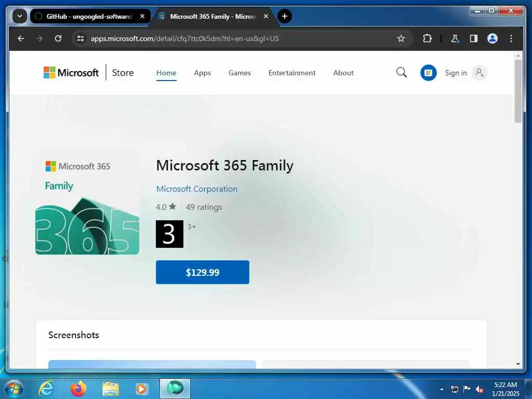
Task: Open the taskbar clock and date
Action: 506,389
